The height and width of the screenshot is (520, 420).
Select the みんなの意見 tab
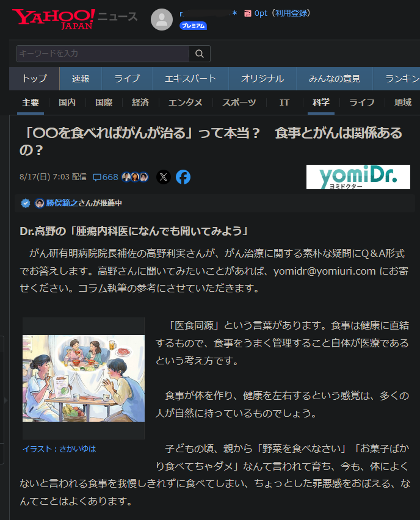tap(334, 79)
